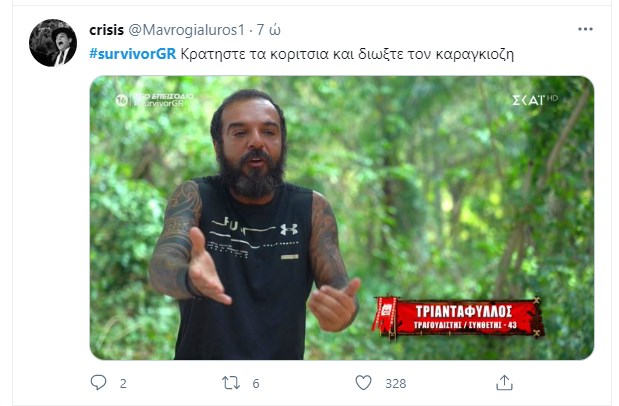Open the share upload arrow icon
This screenshot has width=619, height=406.
click(504, 383)
